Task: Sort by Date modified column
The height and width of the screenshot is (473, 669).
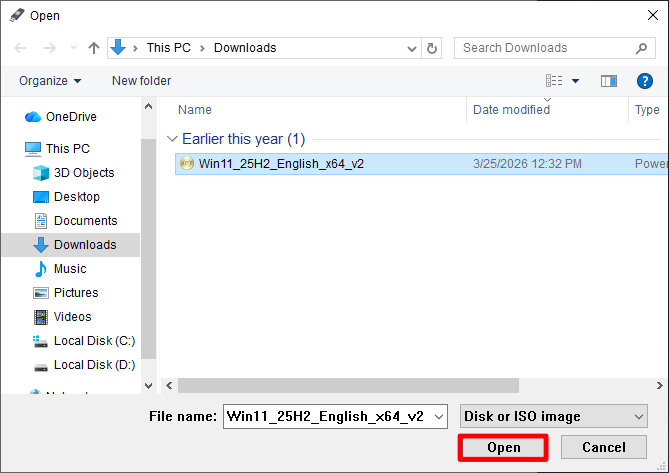Action: coord(511,110)
